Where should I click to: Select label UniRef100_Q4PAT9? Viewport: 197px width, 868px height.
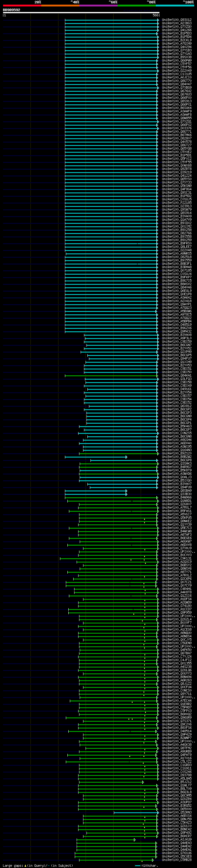[177, 755]
